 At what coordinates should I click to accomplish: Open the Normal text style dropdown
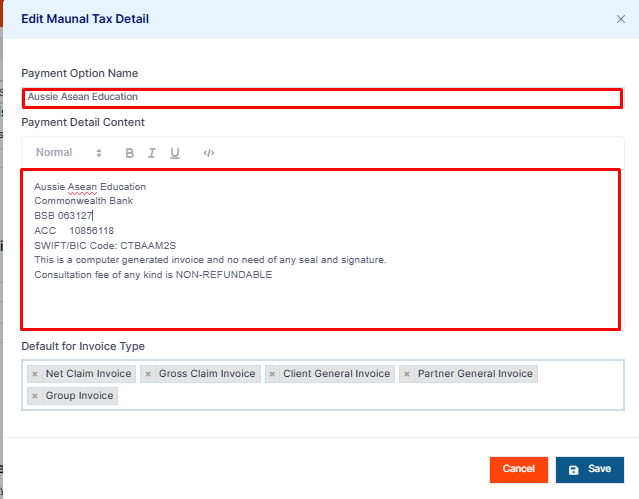pyautogui.click(x=68, y=153)
